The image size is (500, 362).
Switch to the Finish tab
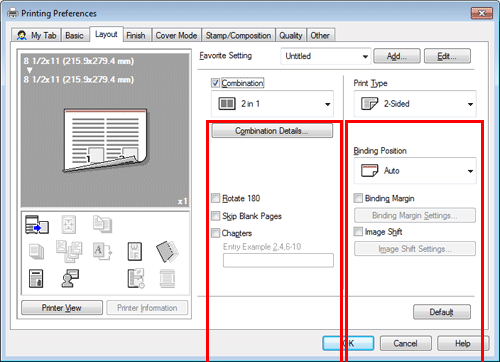pyautogui.click(x=136, y=35)
